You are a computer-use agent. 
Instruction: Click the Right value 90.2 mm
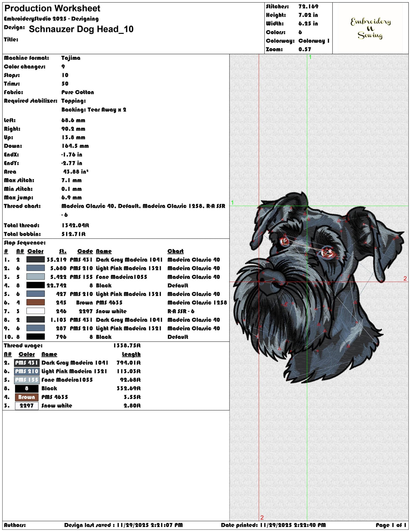[x=73, y=129]
